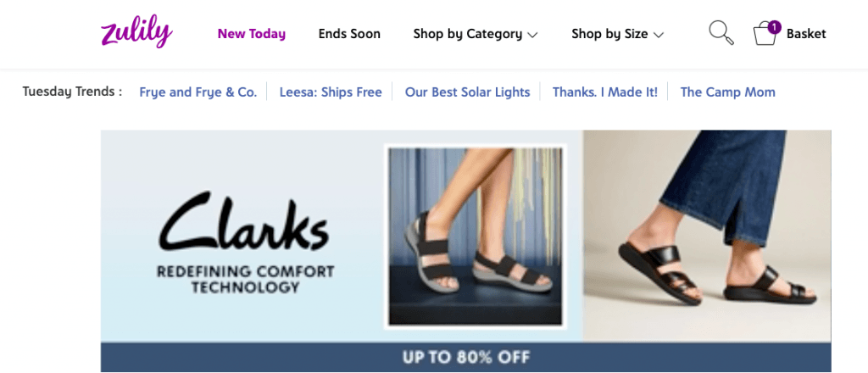Click the Up to 80% Off bar
This screenshot has width=868, height=373.
(x=465, y=357)
